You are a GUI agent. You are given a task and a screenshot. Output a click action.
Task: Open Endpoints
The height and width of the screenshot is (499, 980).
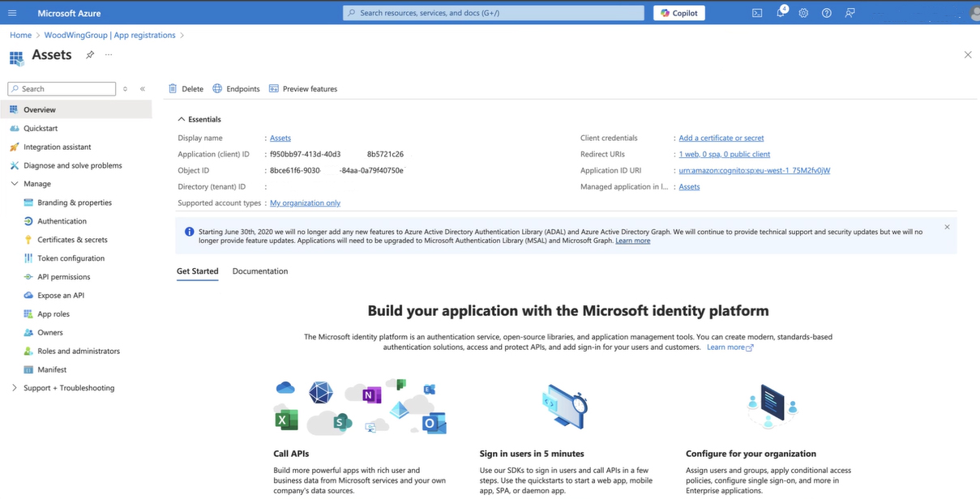point(236,89)
